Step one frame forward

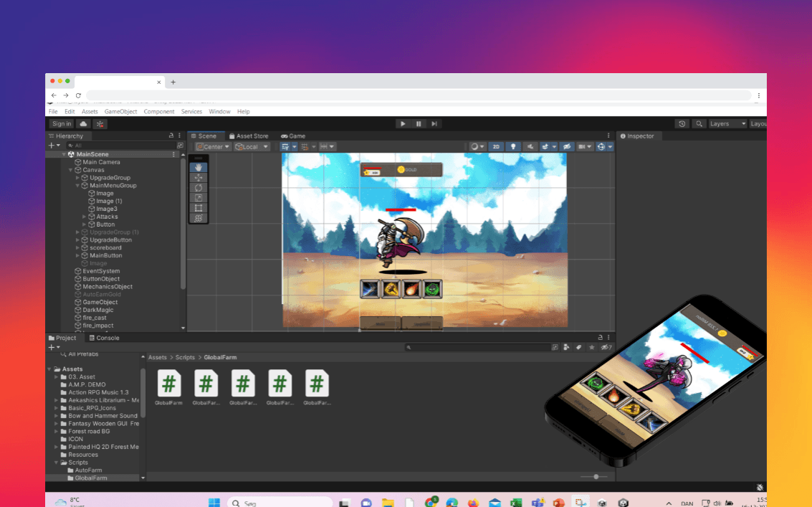pyautogui.click(x=434, y=124)
